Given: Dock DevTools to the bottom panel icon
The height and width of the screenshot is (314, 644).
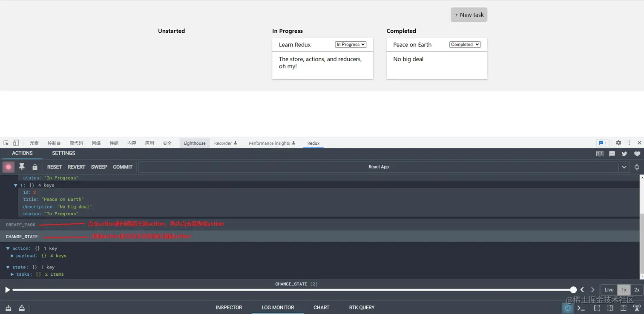Looking at the screenshot, I should tap(624, 308).
